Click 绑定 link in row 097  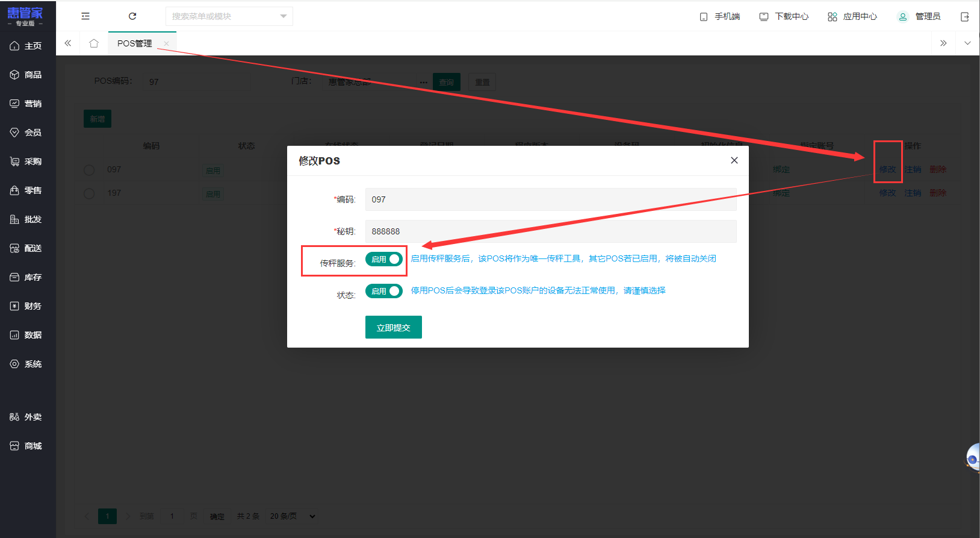[x=781, y=169]
